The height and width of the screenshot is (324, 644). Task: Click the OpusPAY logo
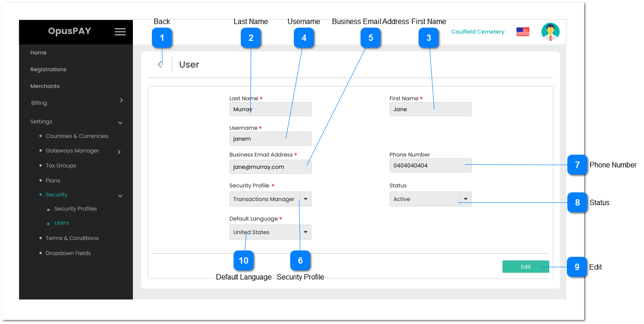coord(69,31)
